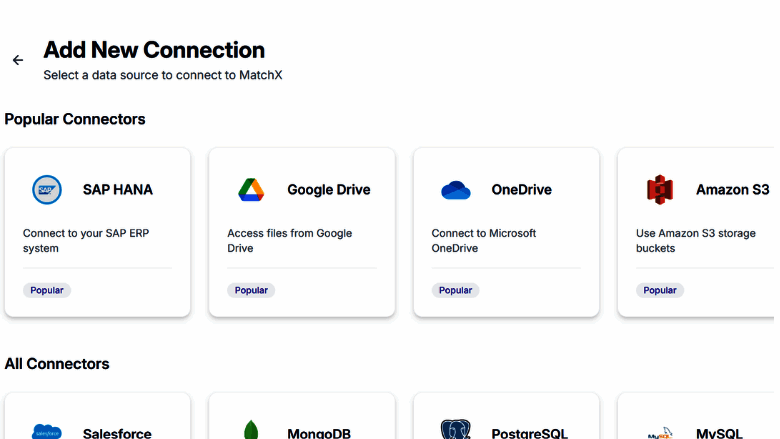Click the Popular tag on SAP HANA
780x439 pixels.
coord(47,290)
